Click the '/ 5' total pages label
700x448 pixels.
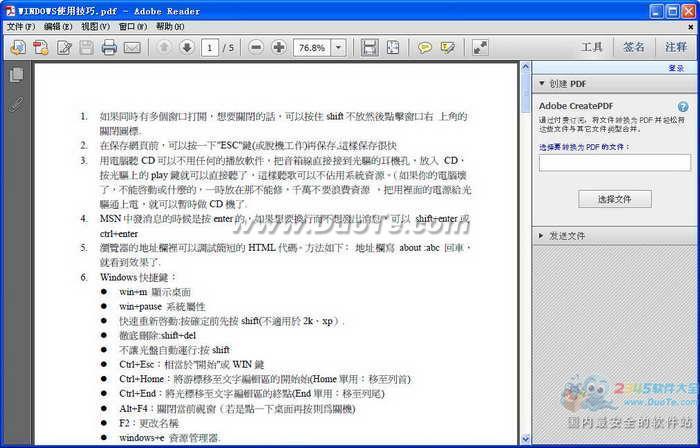point(228,47)
